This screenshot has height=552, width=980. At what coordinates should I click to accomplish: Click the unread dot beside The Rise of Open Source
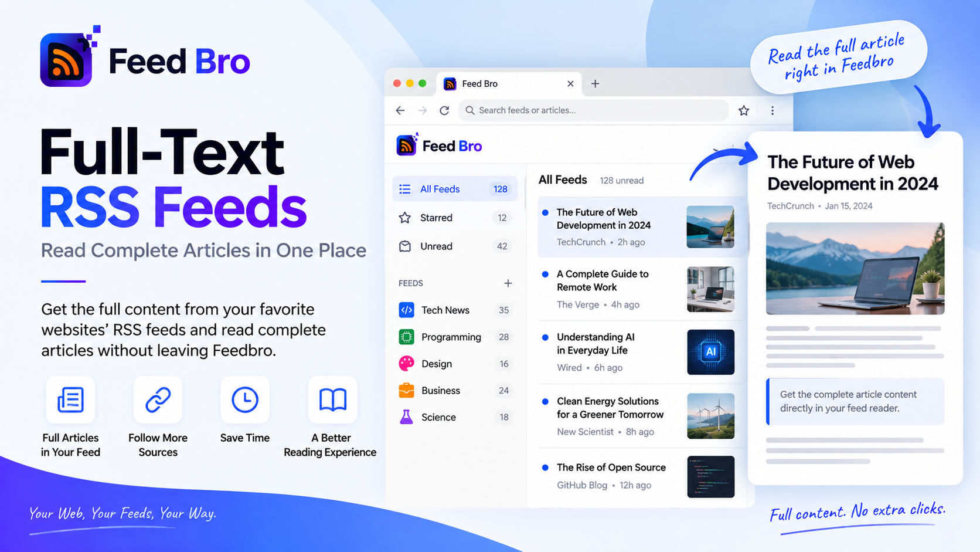point(545,468)
